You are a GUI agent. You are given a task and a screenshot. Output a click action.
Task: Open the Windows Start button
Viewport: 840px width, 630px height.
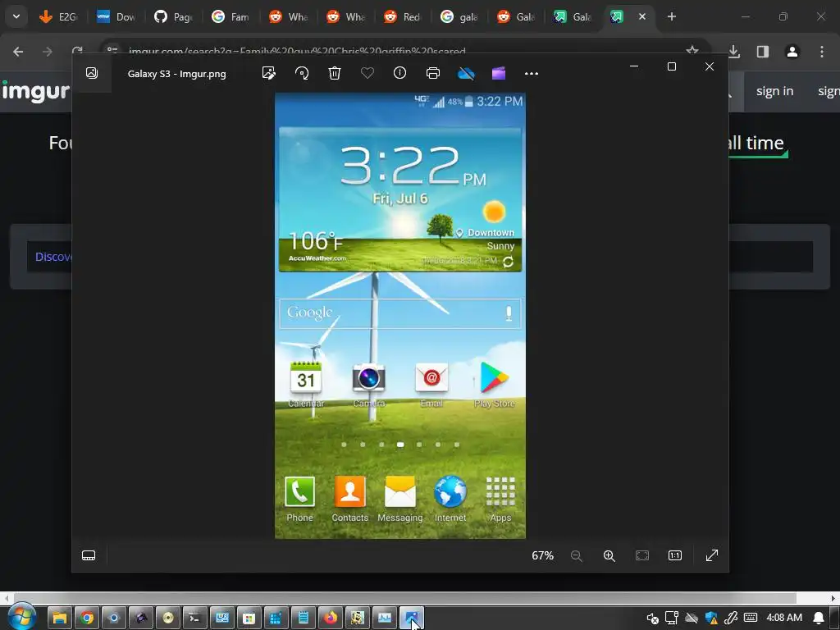click(21, 617)
